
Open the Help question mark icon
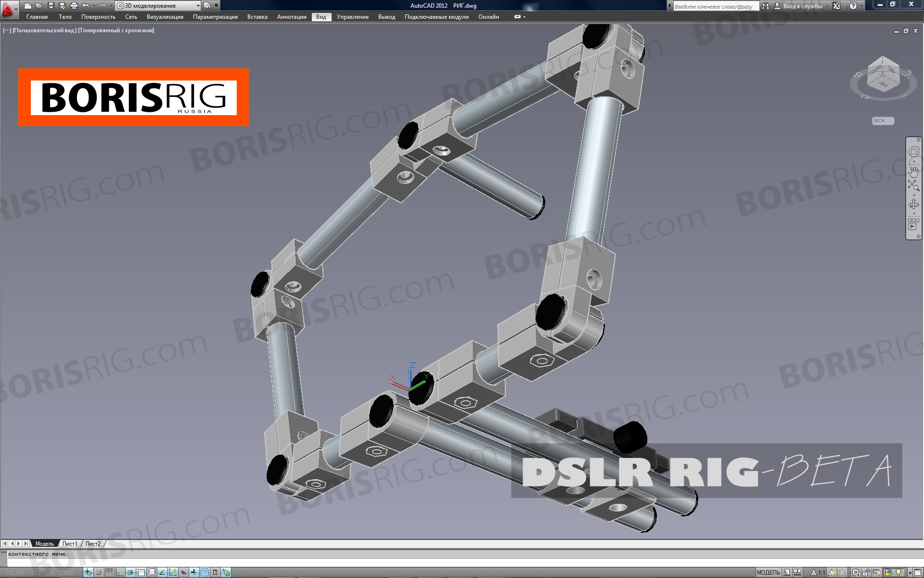(x=853, y=6)
